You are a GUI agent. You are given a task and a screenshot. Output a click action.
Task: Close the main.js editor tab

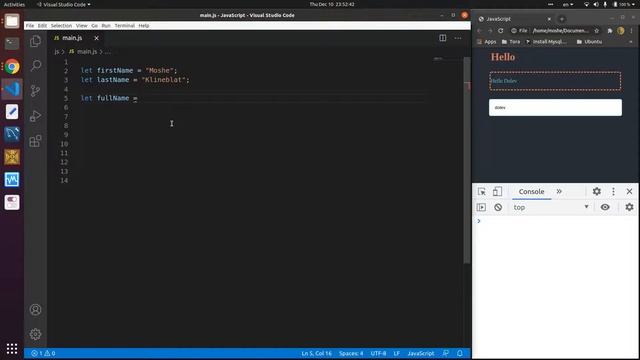coord(96,38)
